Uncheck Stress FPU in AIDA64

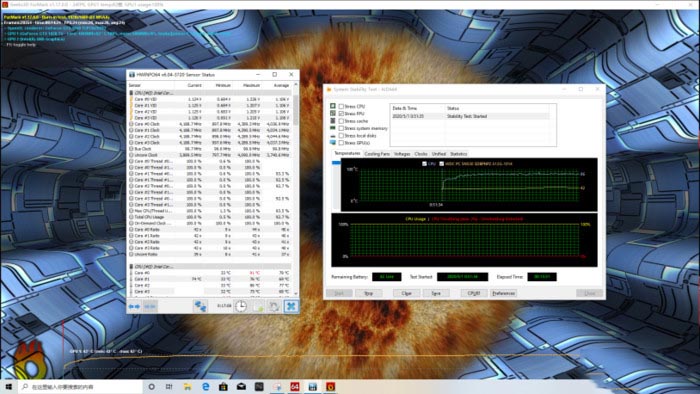(x=341, y=114)
